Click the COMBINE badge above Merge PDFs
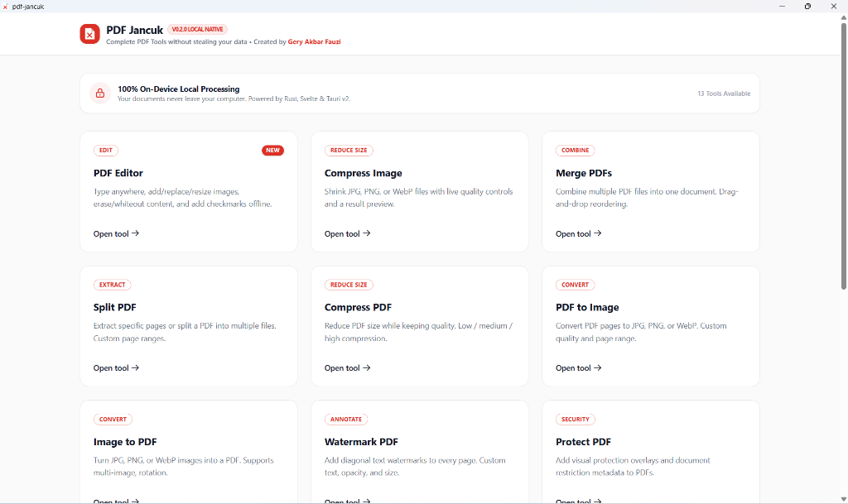The width and height of the screenshot is (848, 504). [x=576, y=150]
